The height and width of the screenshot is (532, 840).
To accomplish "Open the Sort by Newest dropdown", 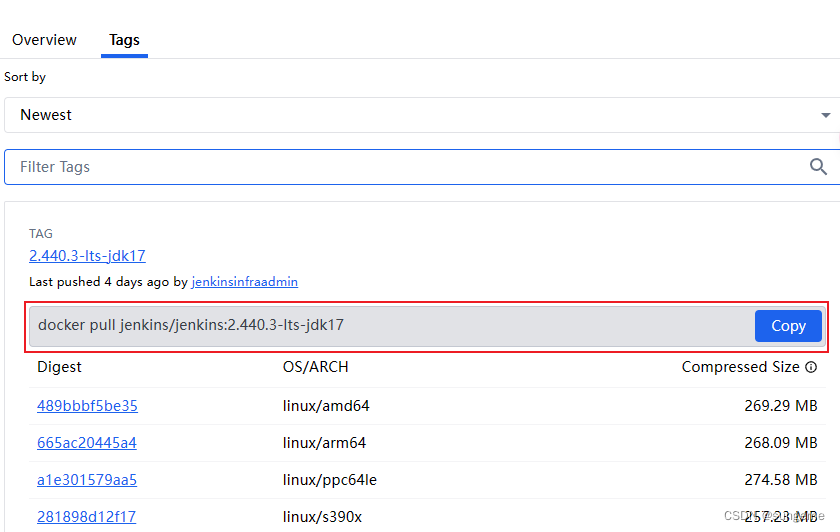I will (420, 115).
